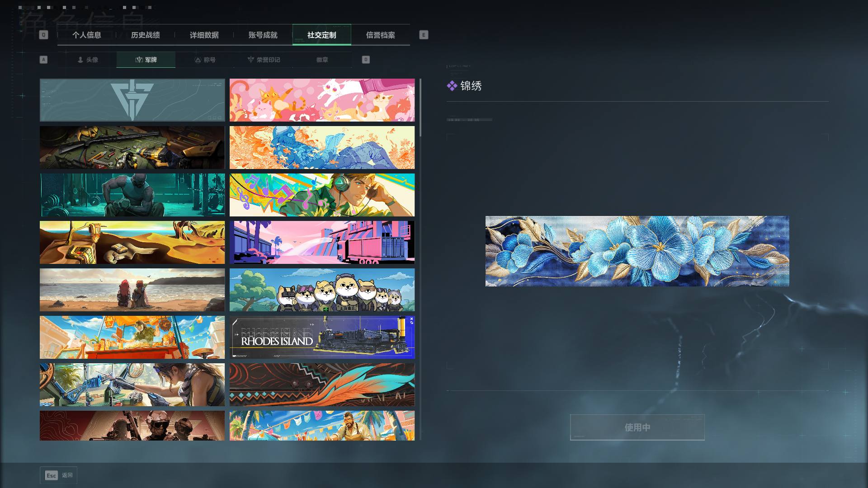Image resolution: width=868 pixels, height=488 pixels.
Task: Go to the 账号成就 tab
Action: tap(263, 35)
